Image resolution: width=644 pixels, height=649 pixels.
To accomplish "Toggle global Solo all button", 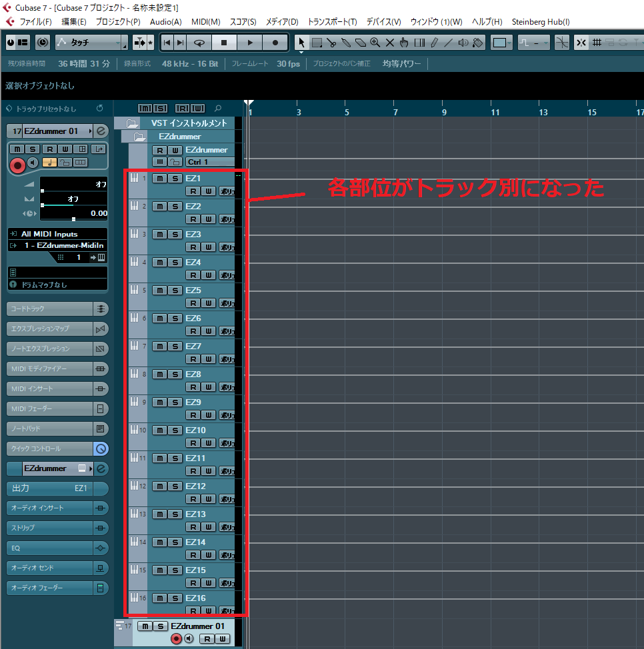I will (x=161, y=109).
